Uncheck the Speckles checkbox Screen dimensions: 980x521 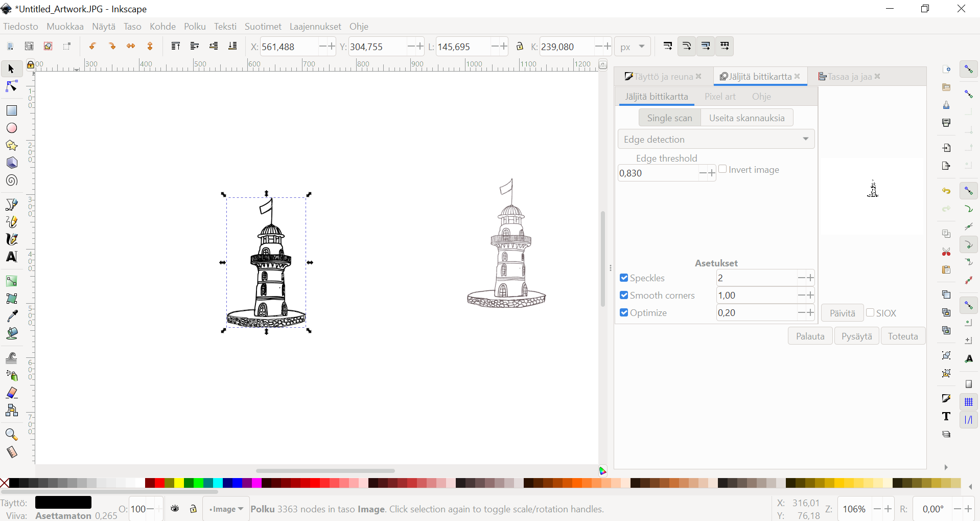tap(624, 278)
